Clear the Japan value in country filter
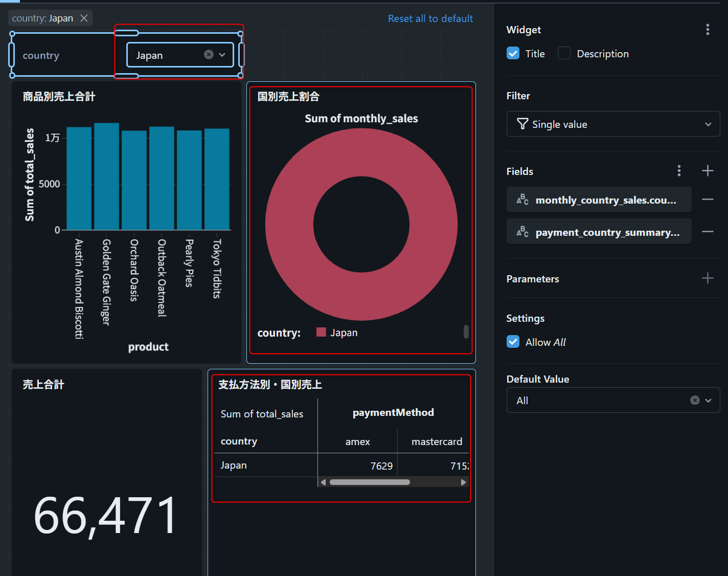This screenshot has width=728, height=576. pyautogui.click(x=209, y=55)
